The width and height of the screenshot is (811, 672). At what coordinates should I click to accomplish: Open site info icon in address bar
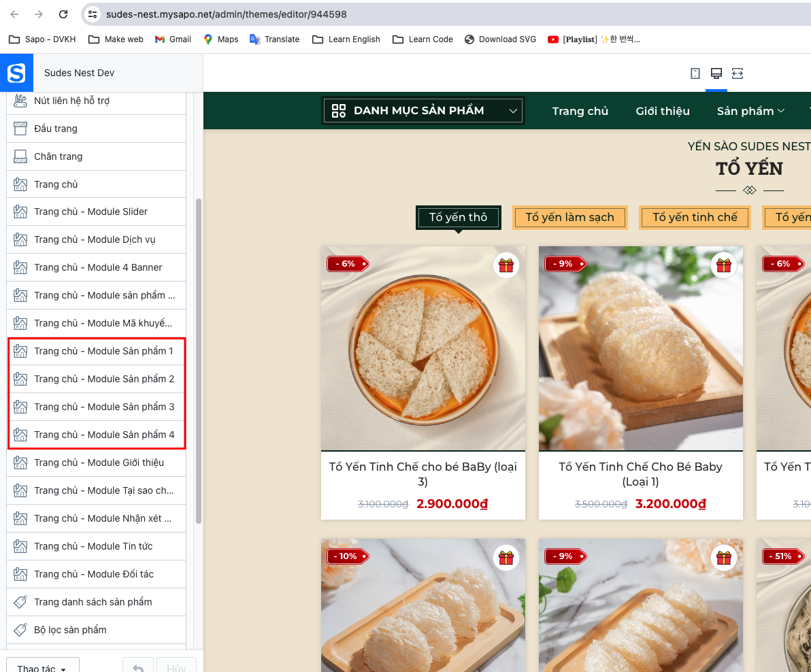click(93, 14)
